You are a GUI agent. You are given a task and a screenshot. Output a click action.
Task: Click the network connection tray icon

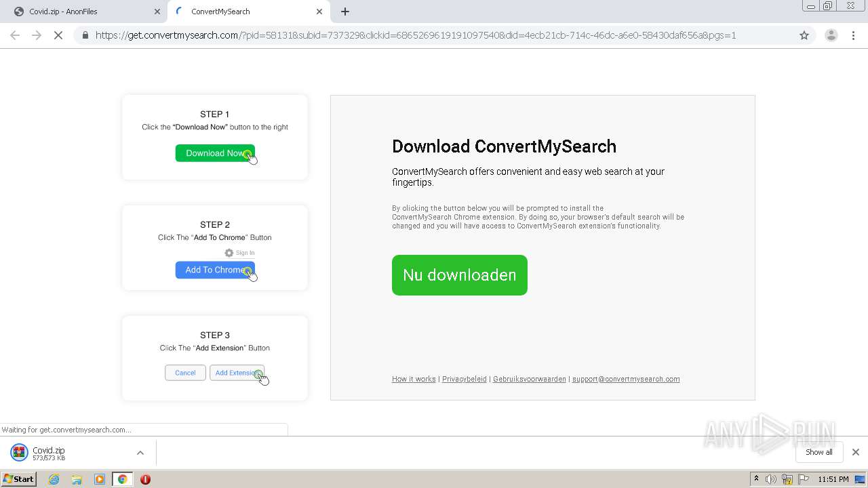pos(787,479)
